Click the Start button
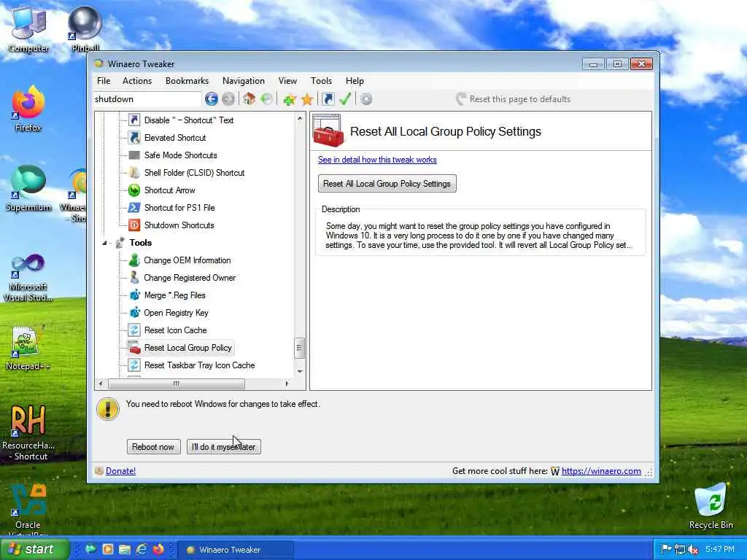The height and width of the screenshot is (560, 747). (x=34, y=550)
